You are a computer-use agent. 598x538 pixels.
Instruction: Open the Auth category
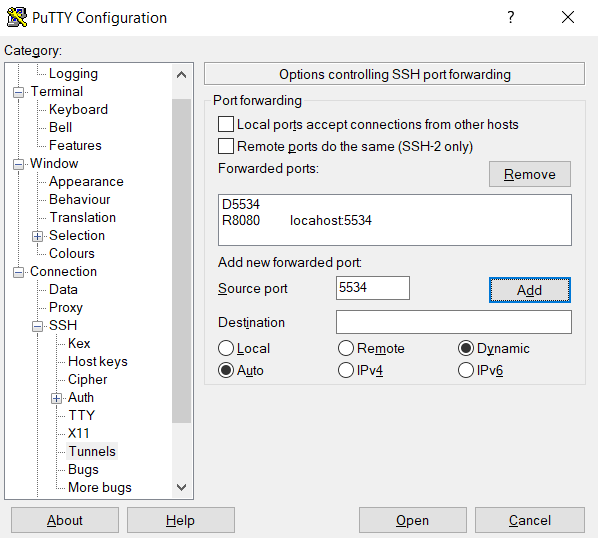[81, 397]
